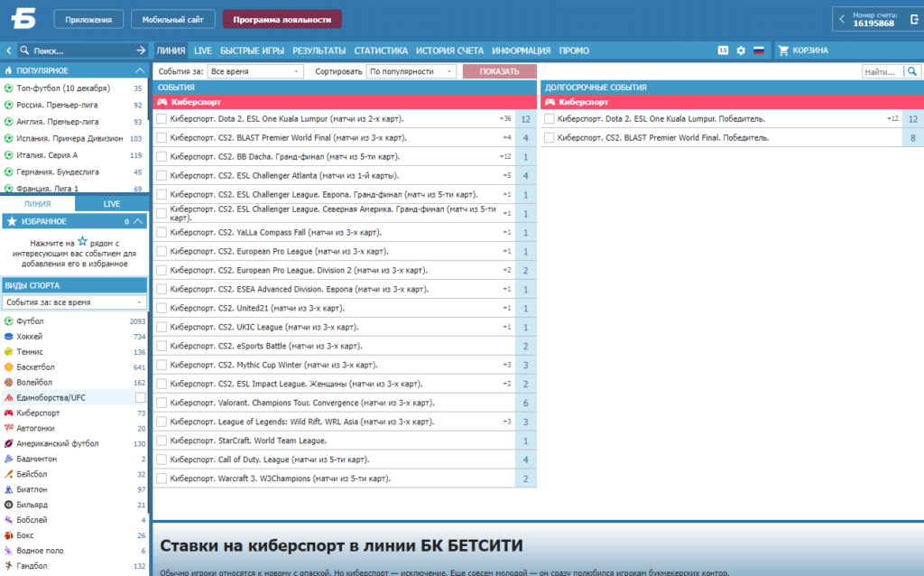924x576 pixels.
Task: Click the Показать button
Action: point(500,71)
